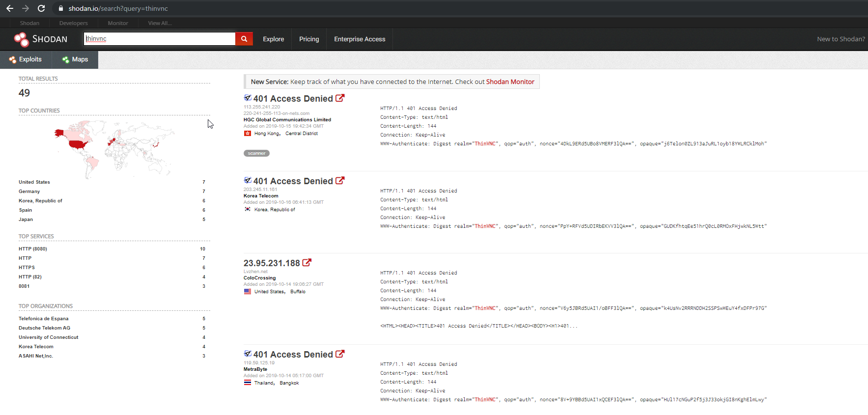Click ColoCrossing organization name
The width and height of the screenshot is (868, 415).
tap(260, 278)
